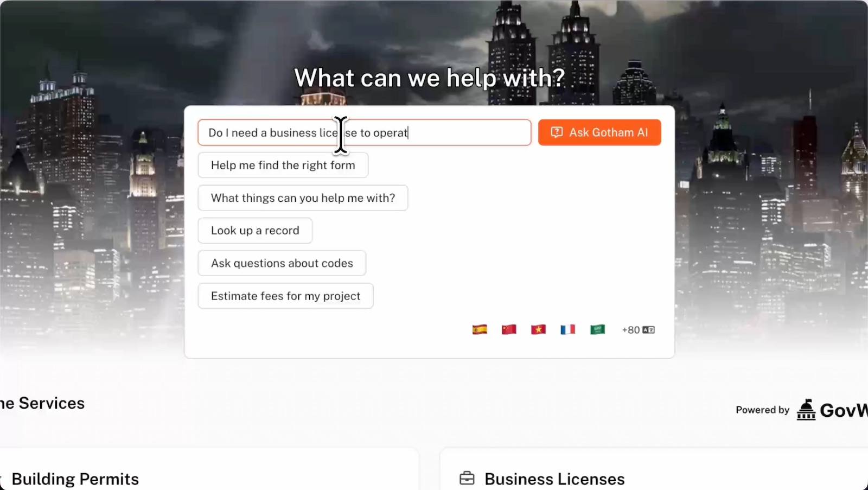The height and width of the screenshot is (490, 868).
Task: Click the briefcase icon next to Business Licenses
Action: click(x=467, y=479)
